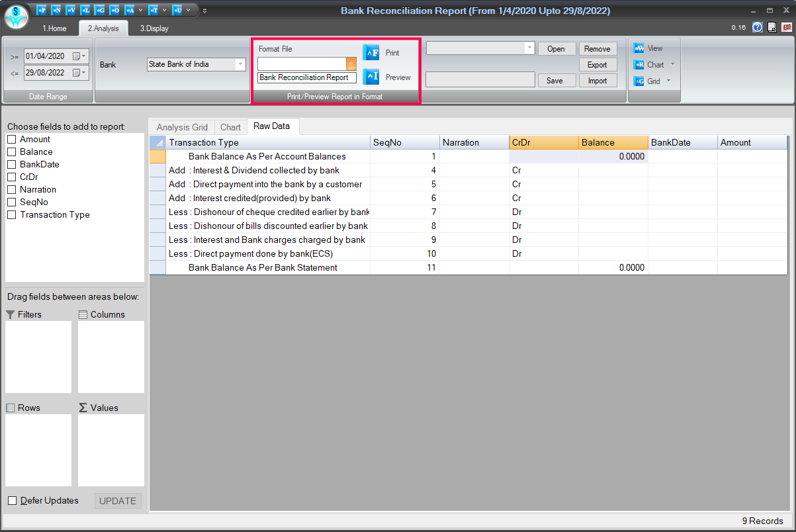Open the dropdown arrow next to A icon
This screenshot has width=796, height=532.
click(140, 10)
